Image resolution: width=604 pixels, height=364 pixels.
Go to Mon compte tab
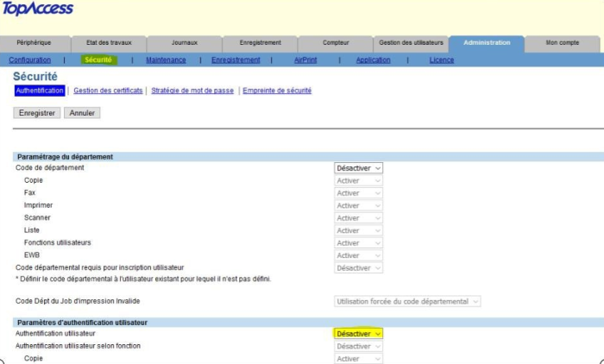pyautogui.click(x=563, y=42)
